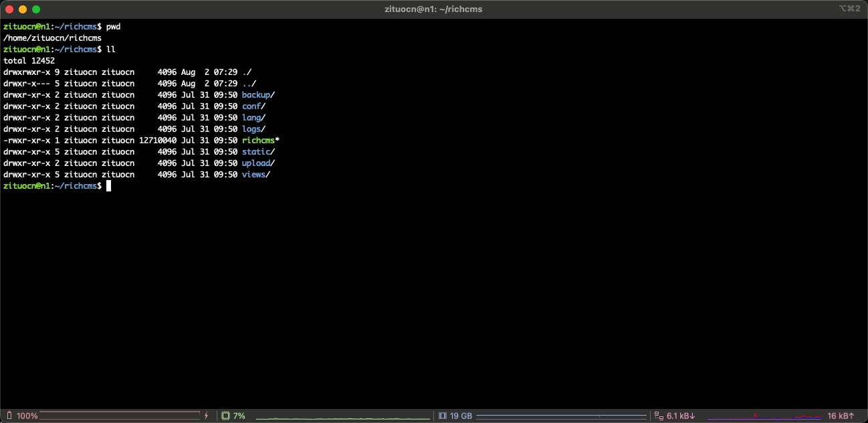Click the file size 12710040
Viewport: 868px width, 423px height.
click(x=158, y=141)
